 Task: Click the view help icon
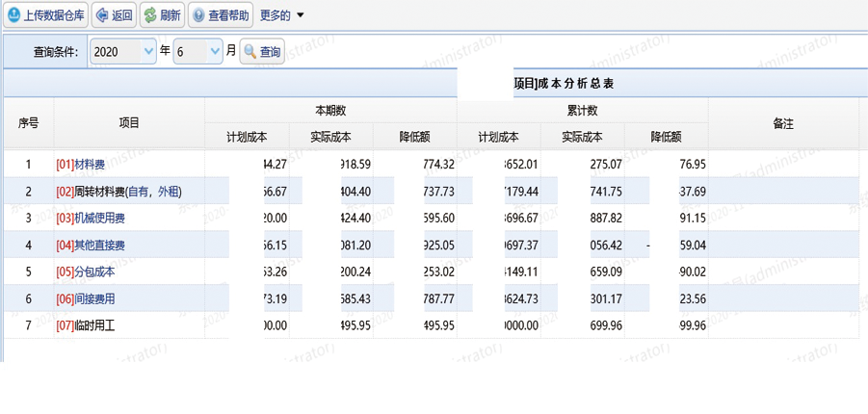pyautogui.click(x=198, y=15)
